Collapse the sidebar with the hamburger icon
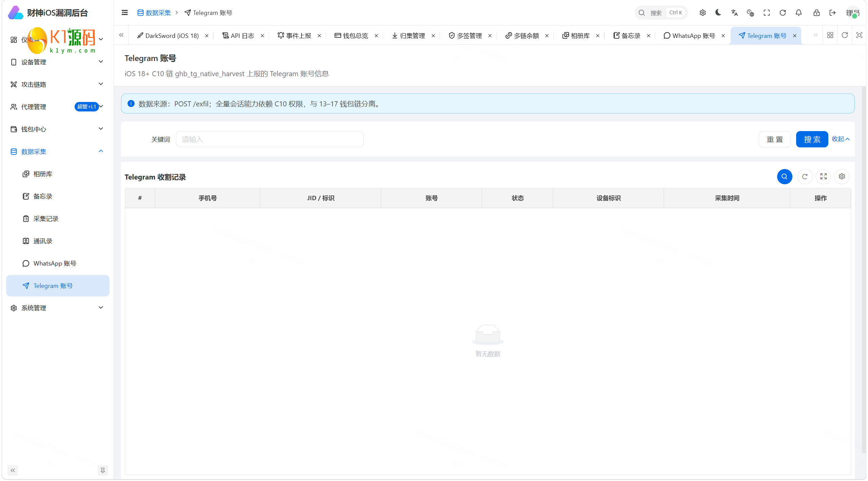 pyautogui.click(x=124, y=13)
